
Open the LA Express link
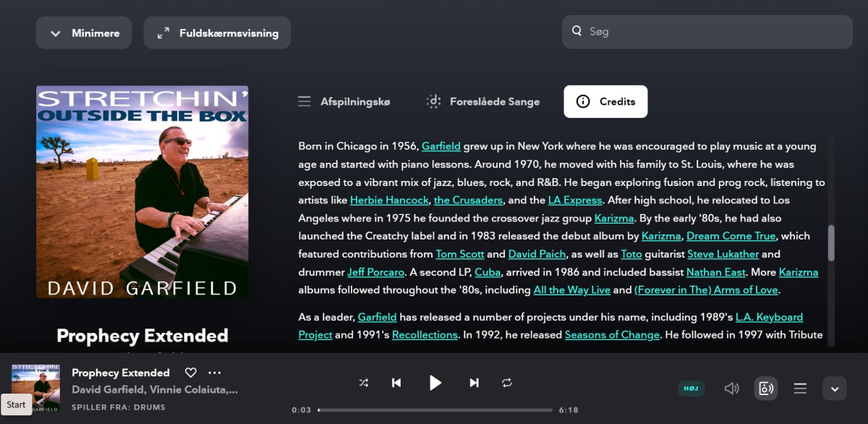point(575,200)
